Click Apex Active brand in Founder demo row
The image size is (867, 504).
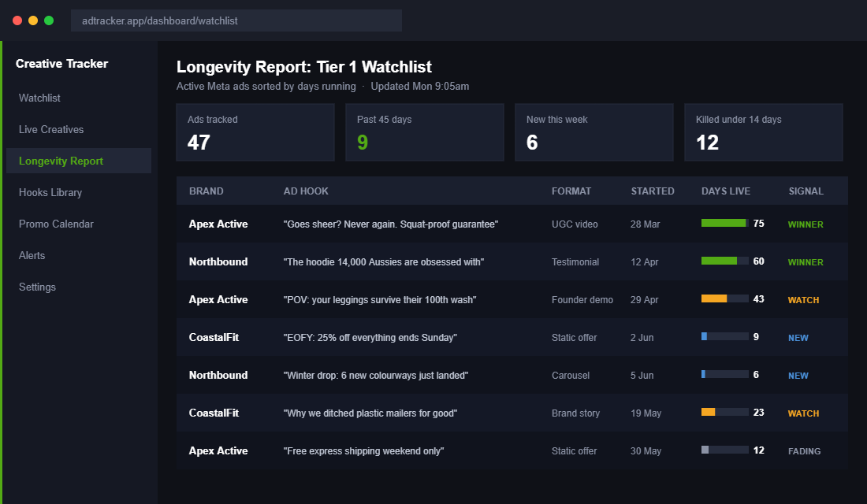coord(218,299)
